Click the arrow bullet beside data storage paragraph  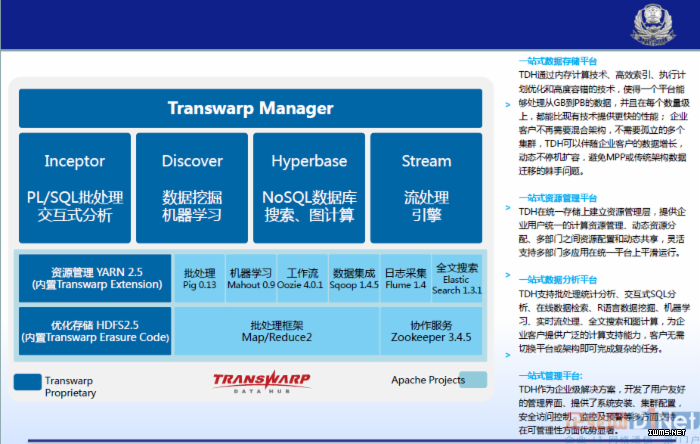click(x=508, y=105)
